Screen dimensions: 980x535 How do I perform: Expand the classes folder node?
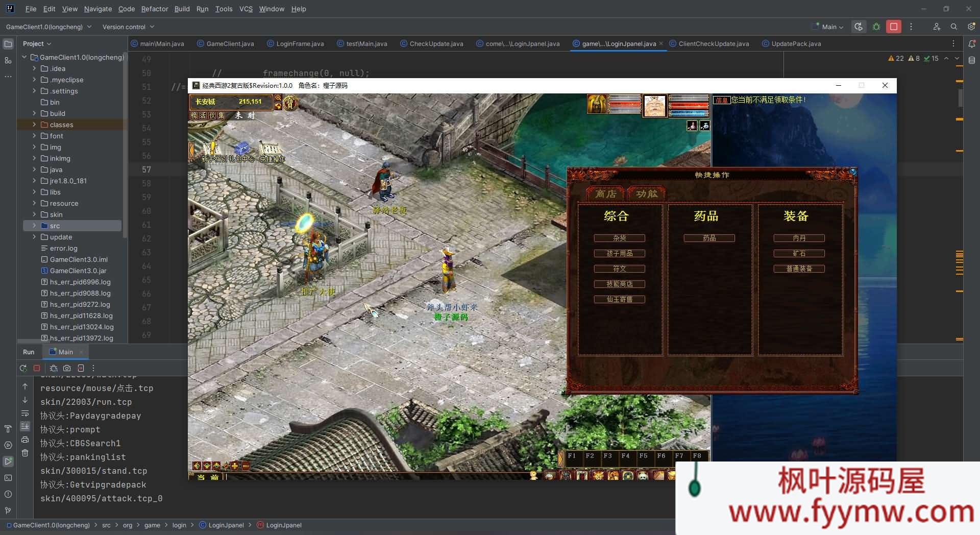coord(34,125)
